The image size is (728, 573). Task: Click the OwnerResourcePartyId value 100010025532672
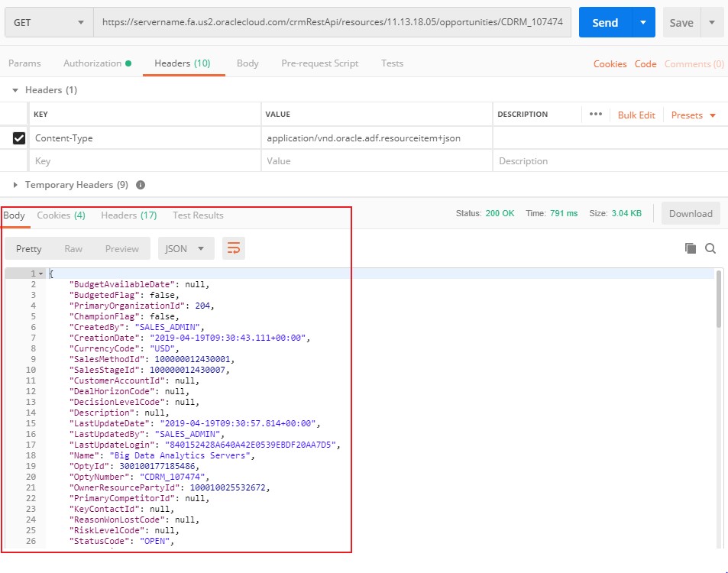[228, 487]
